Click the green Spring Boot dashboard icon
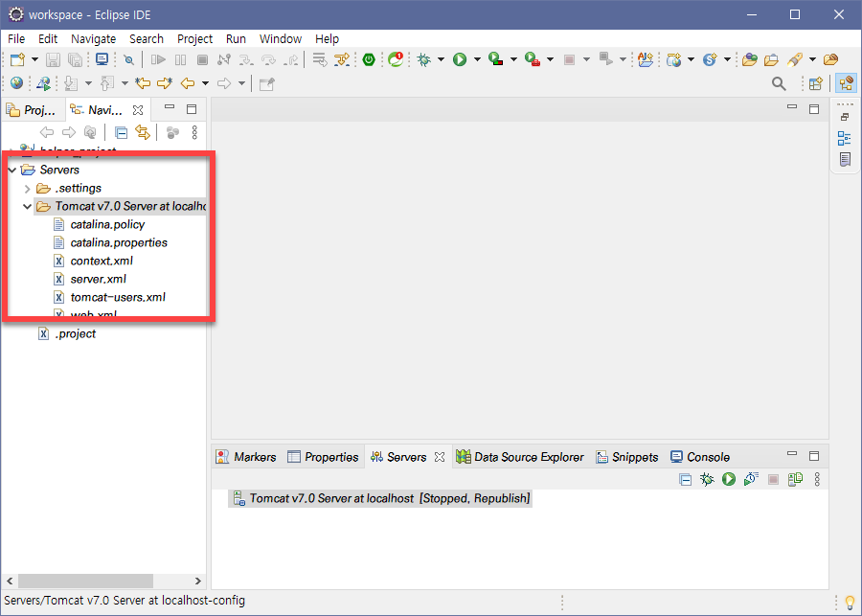The width and height of the screenshot is (862, 616). [369, 59]
